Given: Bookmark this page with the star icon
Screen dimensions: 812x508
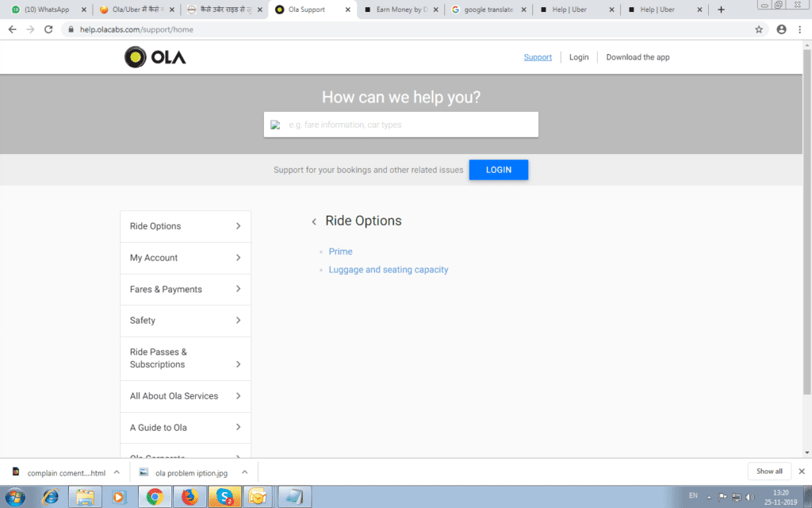Looking at the screenshot, I should click(759, 29).
